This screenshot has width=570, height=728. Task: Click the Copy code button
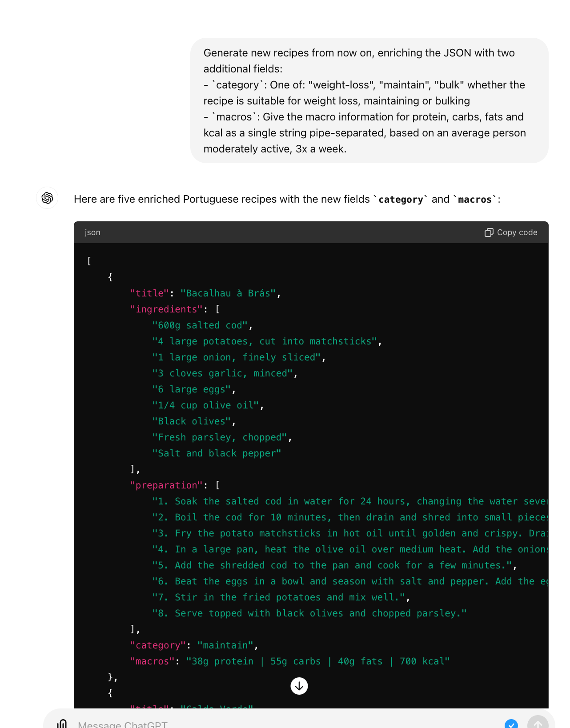point(511,232)
